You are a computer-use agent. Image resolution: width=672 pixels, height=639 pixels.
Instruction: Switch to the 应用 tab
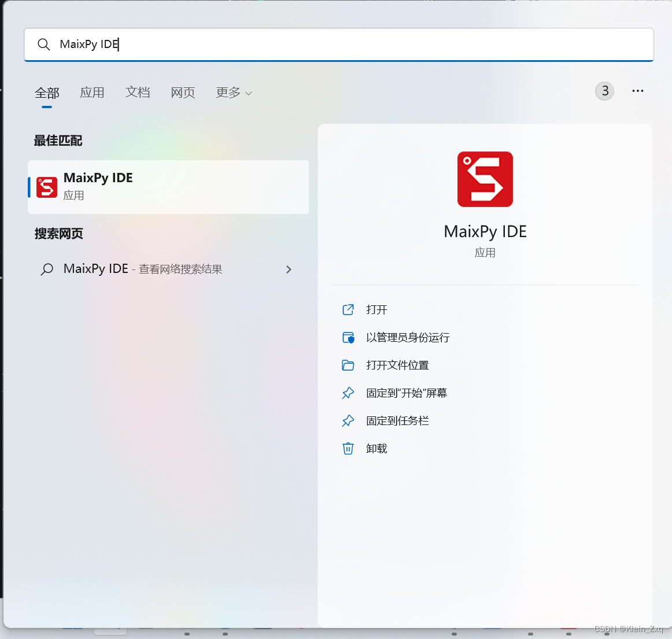(x=92, y=93)
